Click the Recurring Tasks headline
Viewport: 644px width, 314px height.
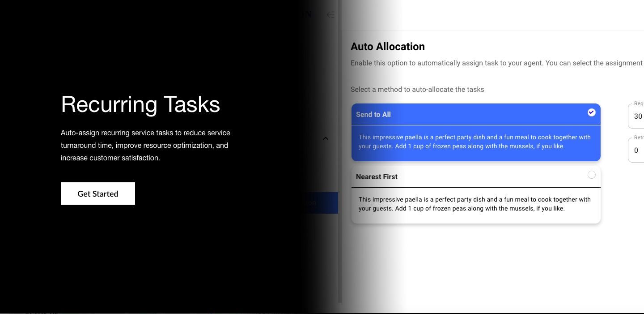click(x=140, y=104)
